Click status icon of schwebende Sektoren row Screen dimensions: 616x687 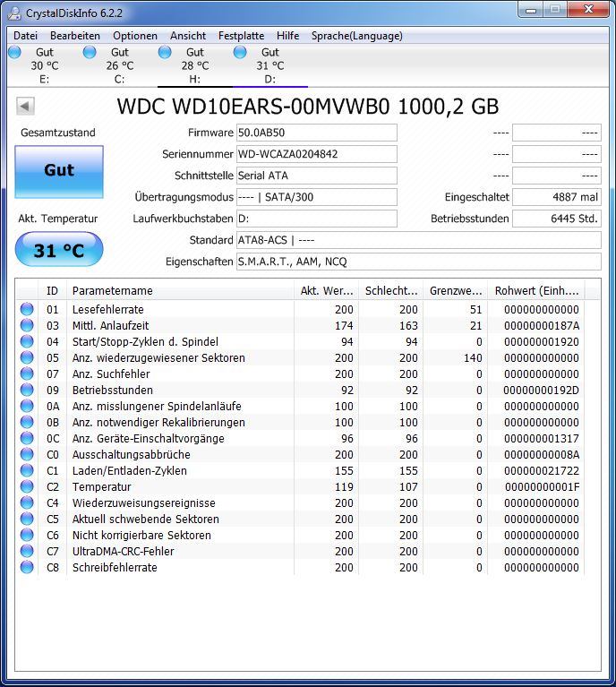click(27, 519)
